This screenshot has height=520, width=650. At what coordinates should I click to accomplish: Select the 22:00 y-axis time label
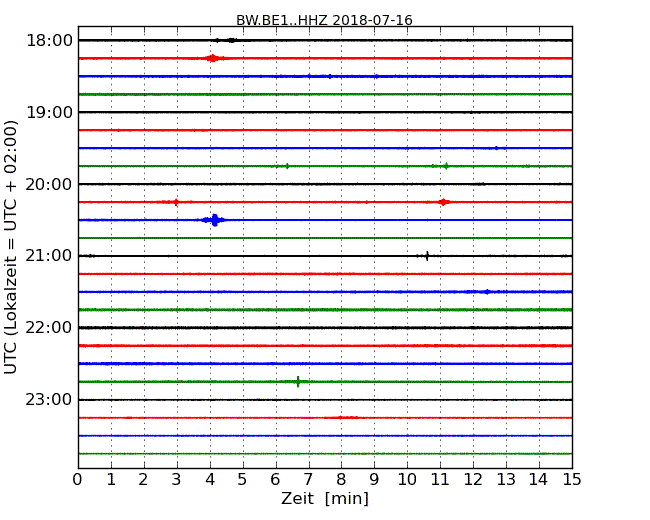(49, 328)
